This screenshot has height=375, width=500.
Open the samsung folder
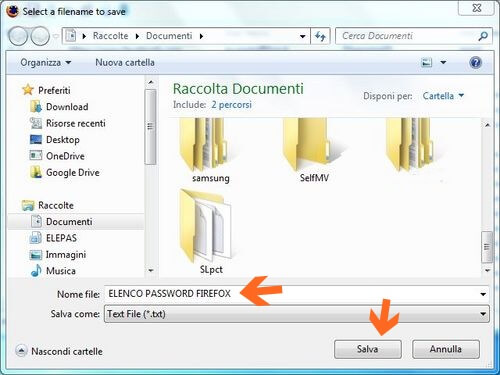(x=210, y=150)
